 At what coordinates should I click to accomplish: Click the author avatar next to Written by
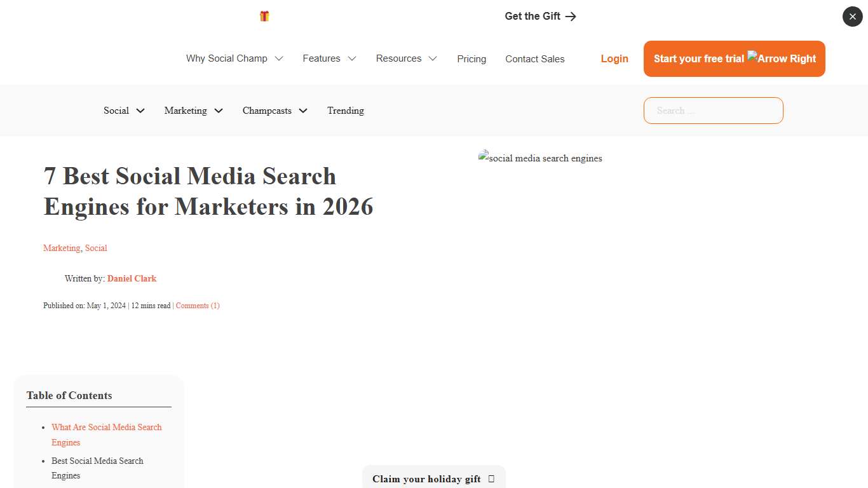pos(52,278)
